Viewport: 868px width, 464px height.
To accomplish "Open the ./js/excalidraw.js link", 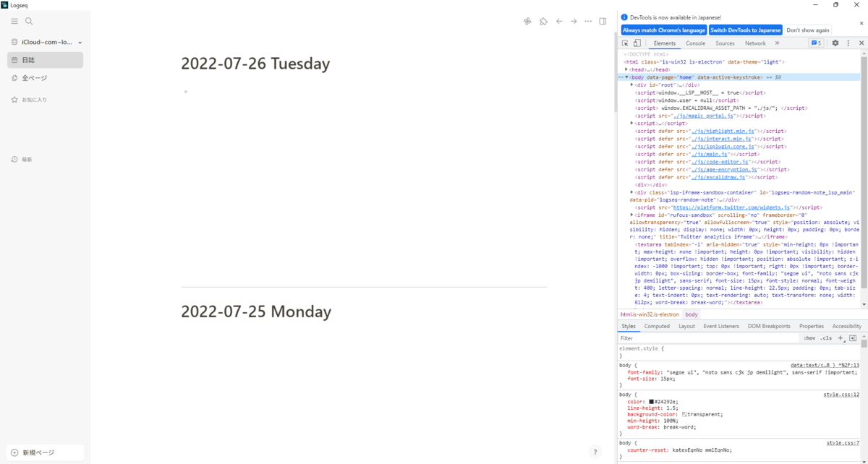I will [718, 177].
